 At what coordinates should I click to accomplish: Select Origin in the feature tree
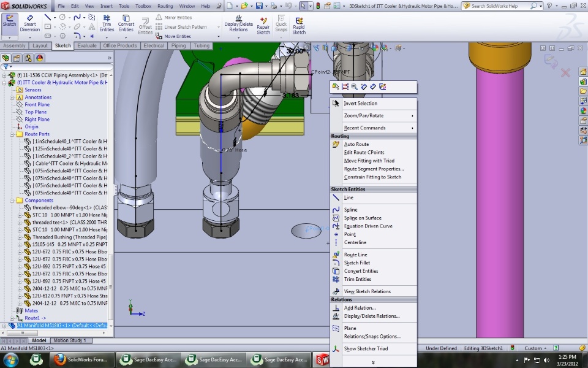click(31, 126)
